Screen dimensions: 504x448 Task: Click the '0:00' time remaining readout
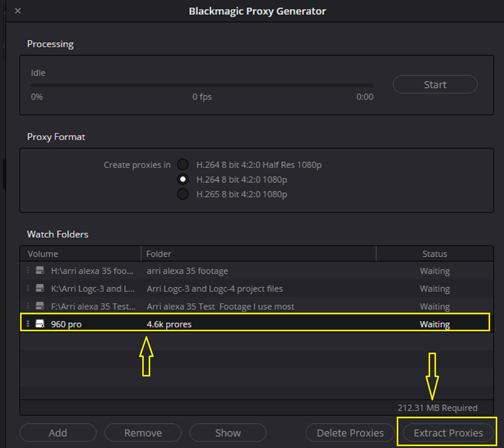click(365, 97)
